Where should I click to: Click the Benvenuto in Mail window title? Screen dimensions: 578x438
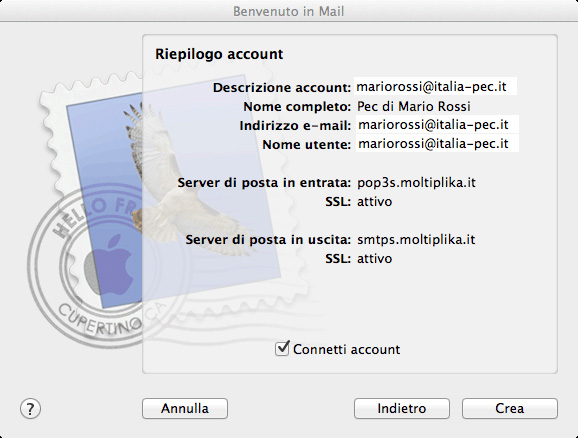tap(289, 11)
